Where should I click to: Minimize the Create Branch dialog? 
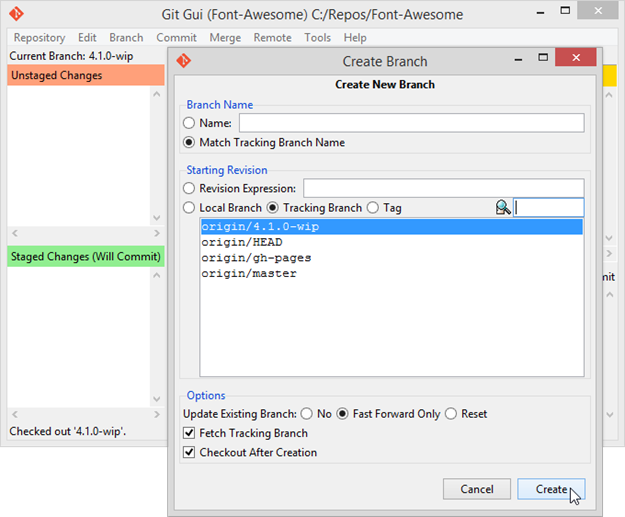coord(518,59)
